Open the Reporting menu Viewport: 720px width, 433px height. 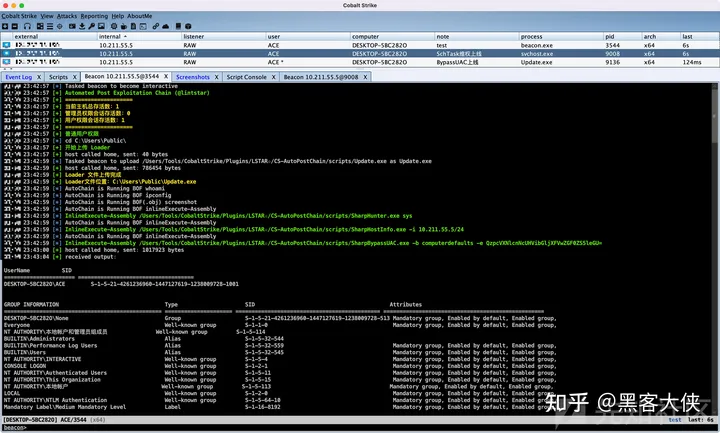coord(94,16)
